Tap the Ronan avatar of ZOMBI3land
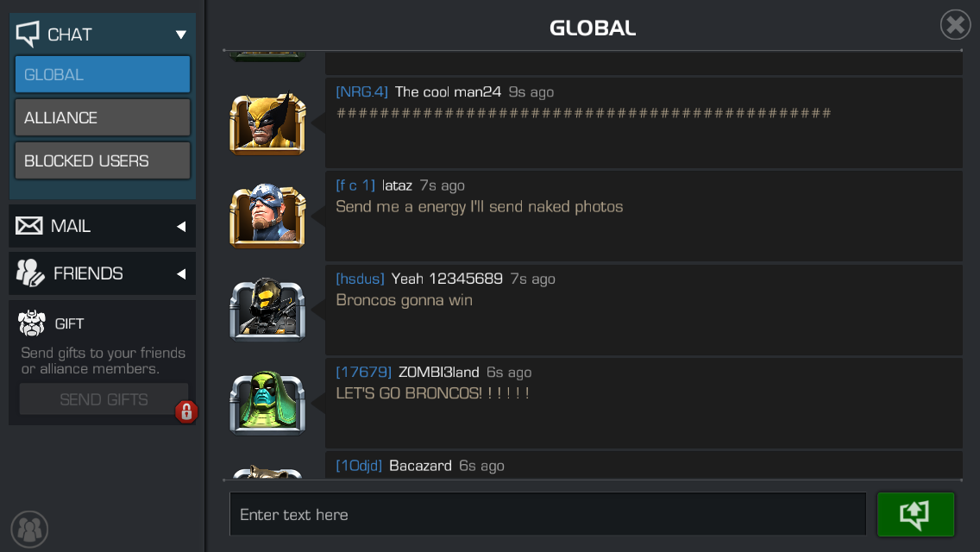 click(x=267, y=403)
